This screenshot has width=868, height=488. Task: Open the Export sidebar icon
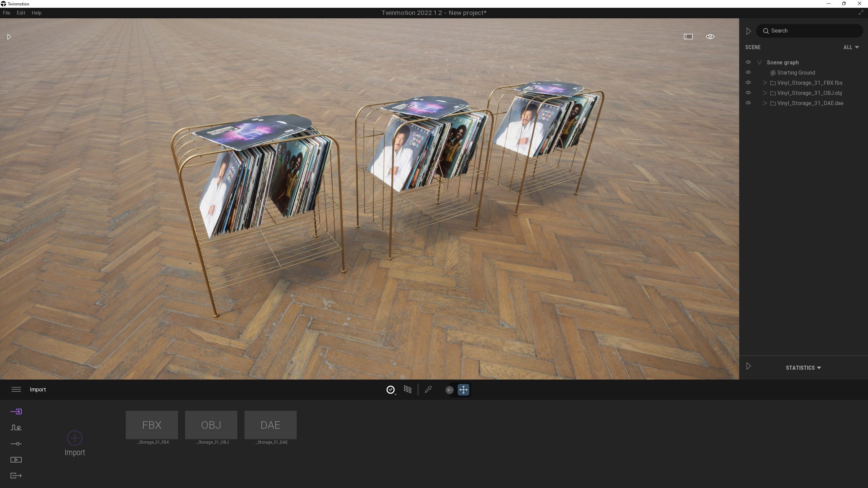click(16, 476)
